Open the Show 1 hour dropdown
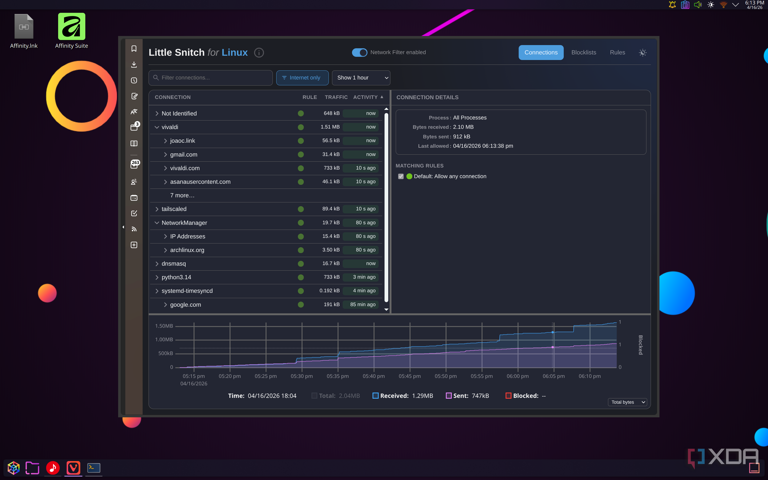This screenshot has width=768, height=480. 361,77
